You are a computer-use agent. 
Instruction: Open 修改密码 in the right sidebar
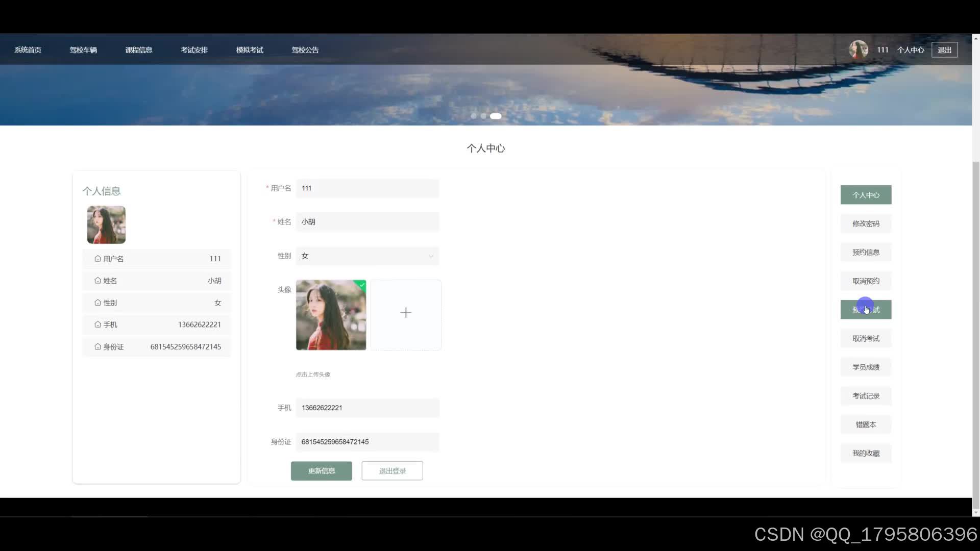(x=866, y=223)
